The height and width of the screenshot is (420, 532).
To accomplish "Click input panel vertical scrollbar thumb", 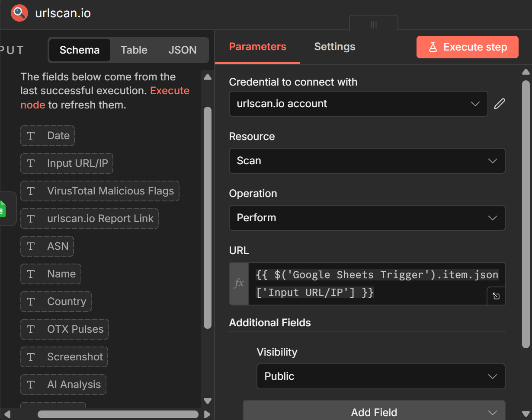I will [208, 218].
